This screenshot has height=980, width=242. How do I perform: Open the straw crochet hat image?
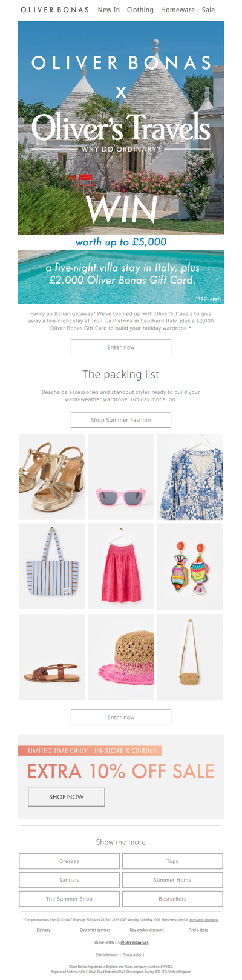(121, 657)
